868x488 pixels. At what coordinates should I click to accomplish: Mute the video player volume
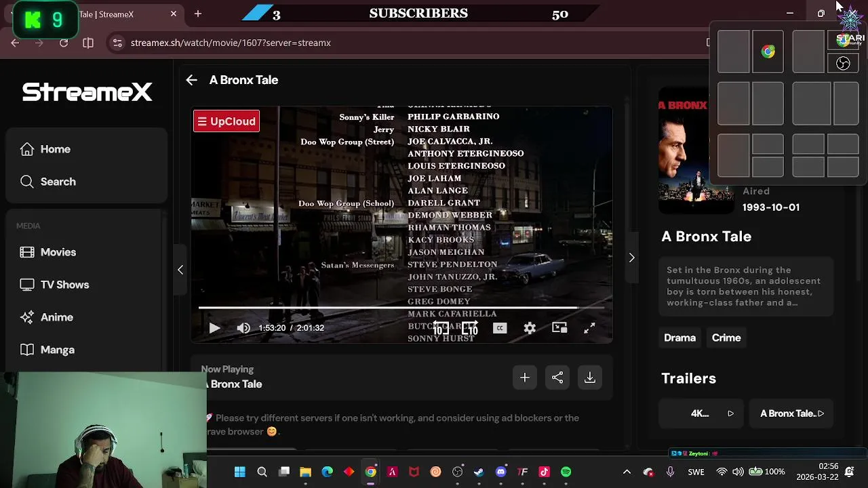click(x=243, y=328)
